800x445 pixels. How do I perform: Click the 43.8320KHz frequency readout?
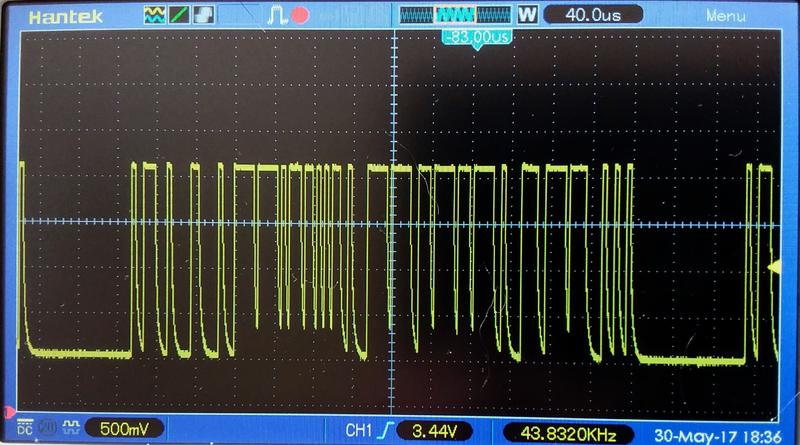click(568, 434)
